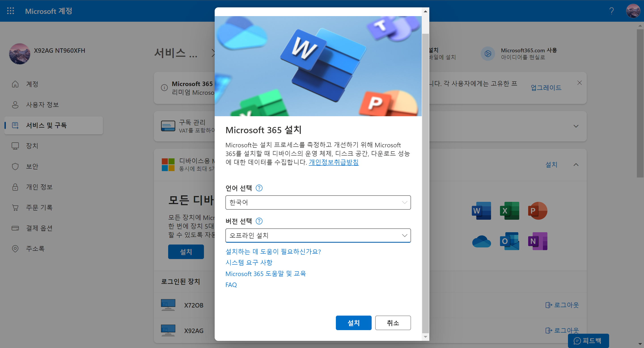Image resolution: width=644 pixels, height=348 pixels.
Task: Click 설치 link beside collapse chevron
Action: (x=551, y=165)
